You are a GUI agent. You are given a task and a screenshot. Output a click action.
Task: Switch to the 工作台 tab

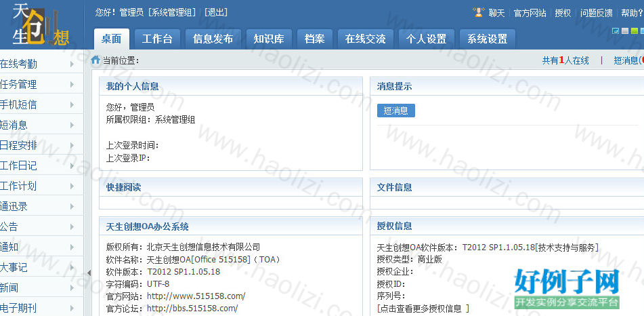pos(157,39)
